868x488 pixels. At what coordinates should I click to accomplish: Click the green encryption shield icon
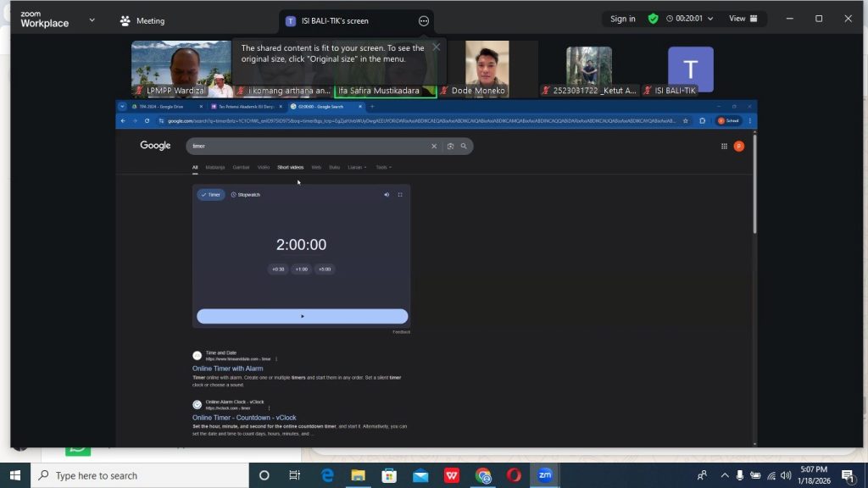tap(653, 19)
